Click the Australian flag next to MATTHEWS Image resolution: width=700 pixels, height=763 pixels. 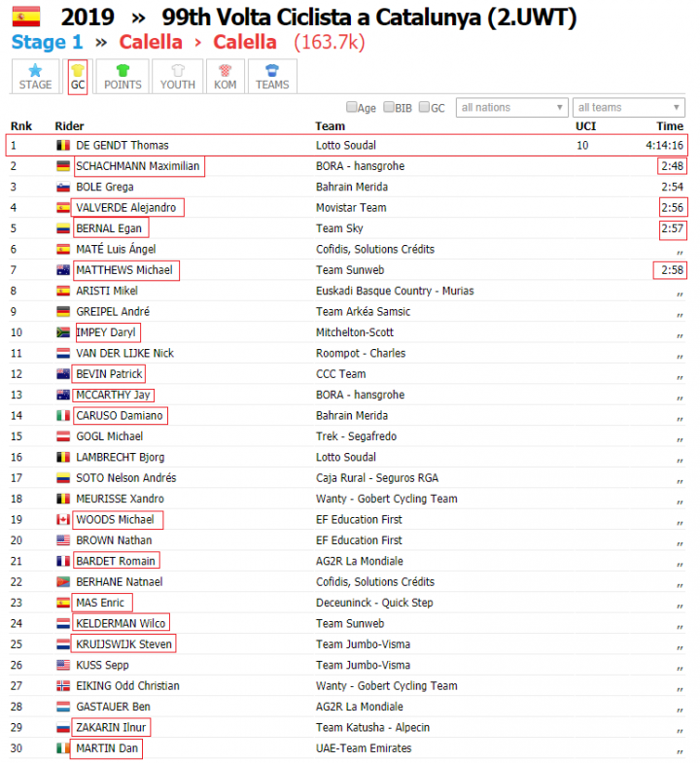(x=63, y=270)
